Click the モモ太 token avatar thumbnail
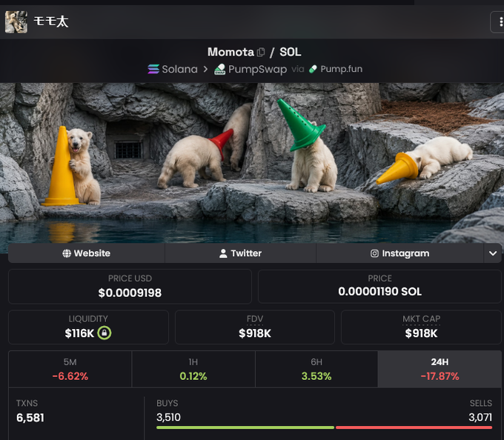This screenshot has width=504, height=440. [16, 22]
